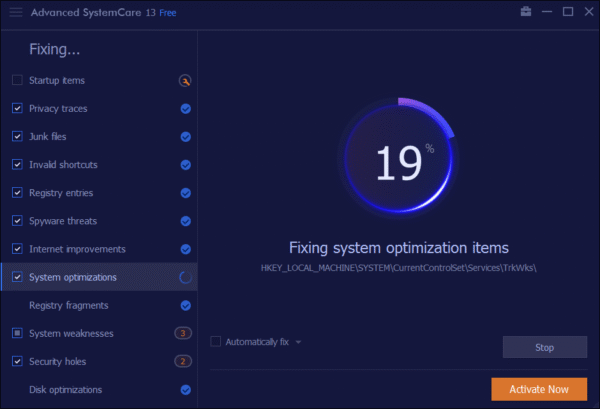The width and height of the screenshot is (600, 409).
Task: Uncheck the Junk files checkbox
Action: tap(17, 136)
